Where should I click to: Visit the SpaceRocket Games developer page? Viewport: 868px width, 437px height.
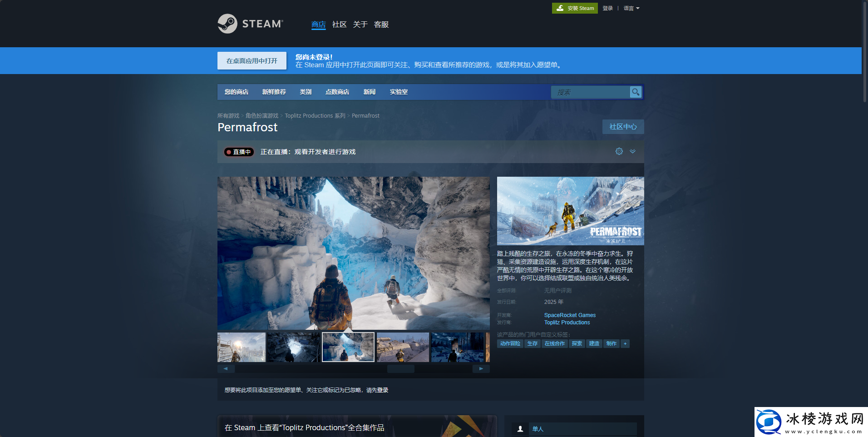pyautogui.click(x=570, y=315)
